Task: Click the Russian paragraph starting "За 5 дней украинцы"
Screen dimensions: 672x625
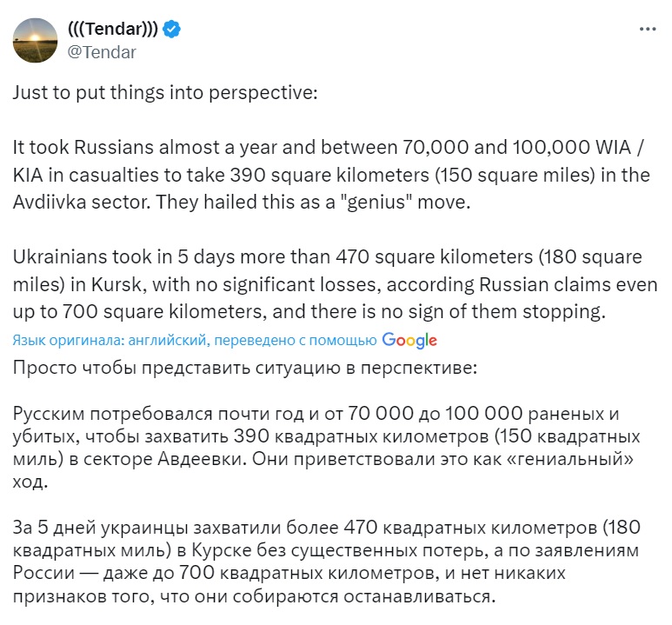Action: (x=327, y=562)
